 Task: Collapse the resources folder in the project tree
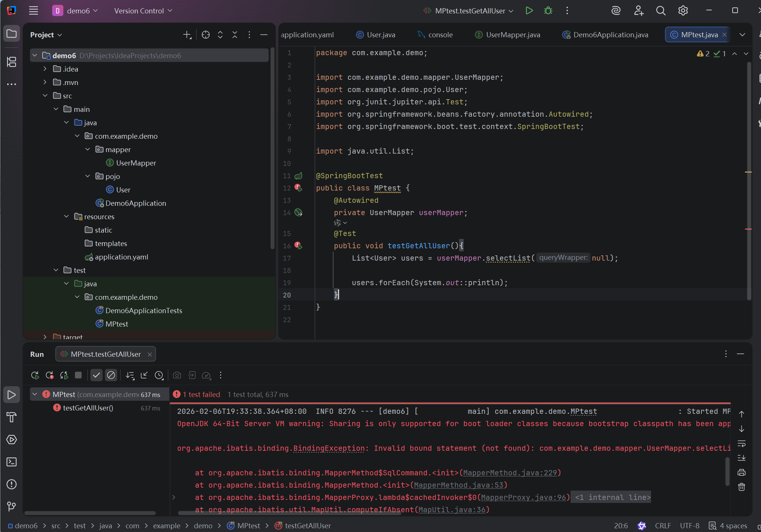click(x=66, y=217)
